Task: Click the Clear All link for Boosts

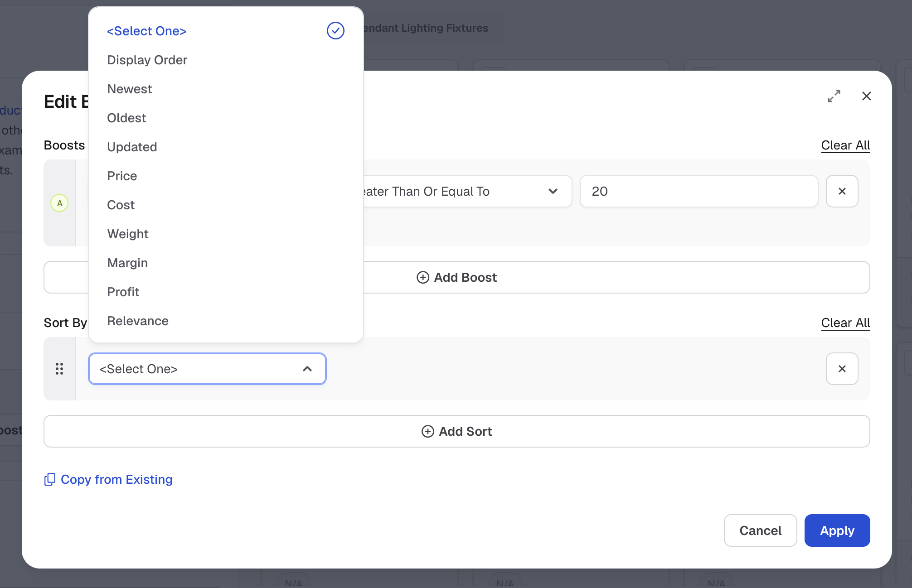Action: click(845, 145)
